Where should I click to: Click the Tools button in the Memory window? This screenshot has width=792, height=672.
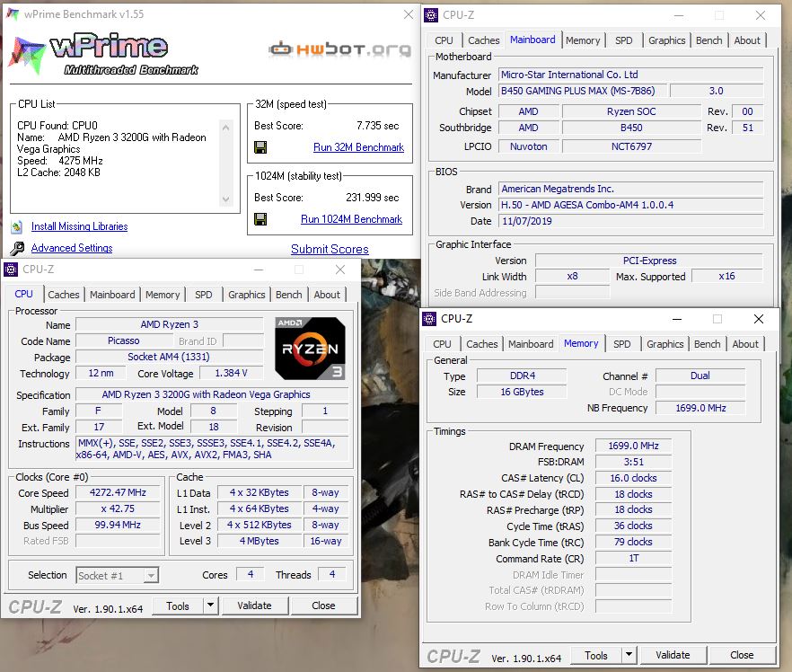596,655
